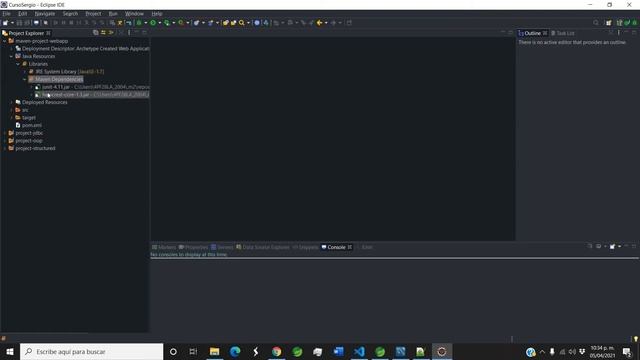Open the Run button dropdown arrow
640x360 pixels.
[x=160, y=23]
